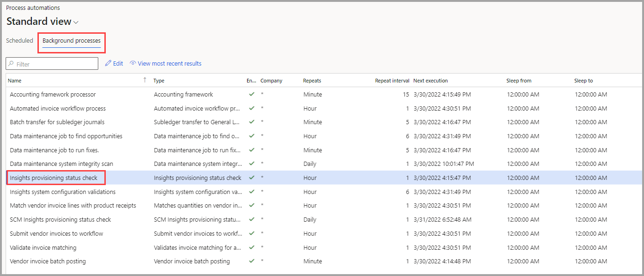Sort by the Type column header
Screen dimensions: 644x276
[x=159, y=81]
